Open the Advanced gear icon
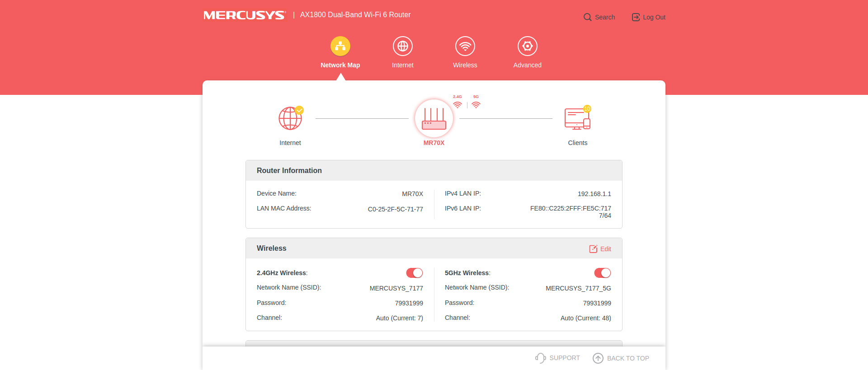 click(x=527, y=46)
